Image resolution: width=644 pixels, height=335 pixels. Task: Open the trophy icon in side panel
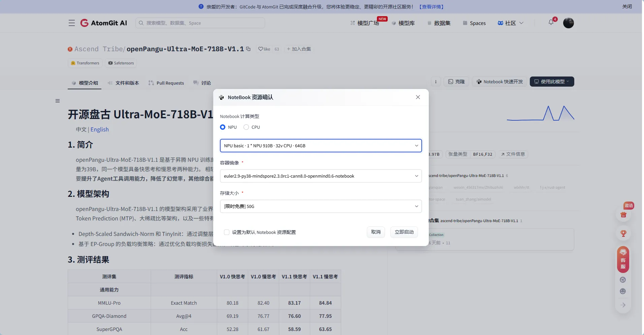tap(623, 233)
